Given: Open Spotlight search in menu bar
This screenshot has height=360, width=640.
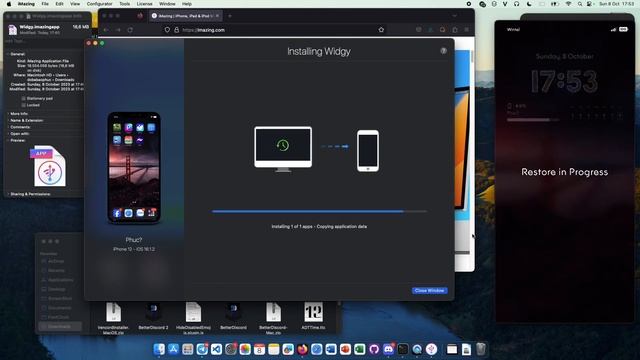Looking at the screenshot, I should click(580, 4).
